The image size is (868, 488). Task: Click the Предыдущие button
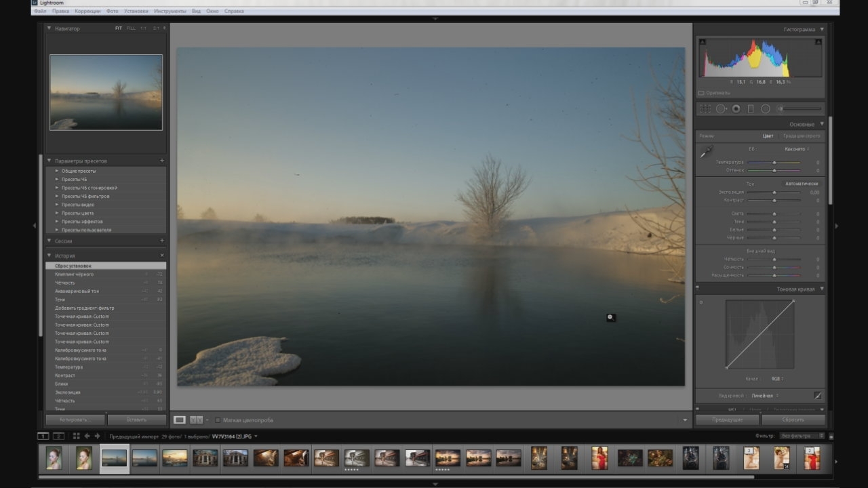727,420
